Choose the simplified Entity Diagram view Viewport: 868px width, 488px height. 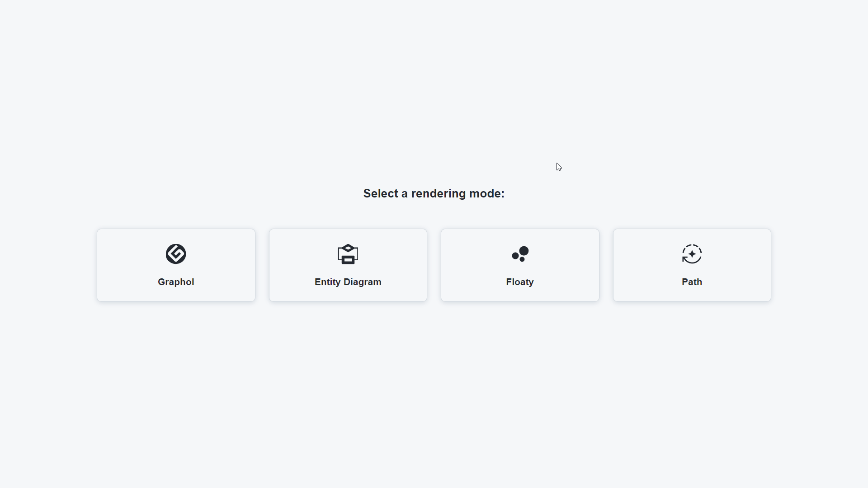coord(348,265)
